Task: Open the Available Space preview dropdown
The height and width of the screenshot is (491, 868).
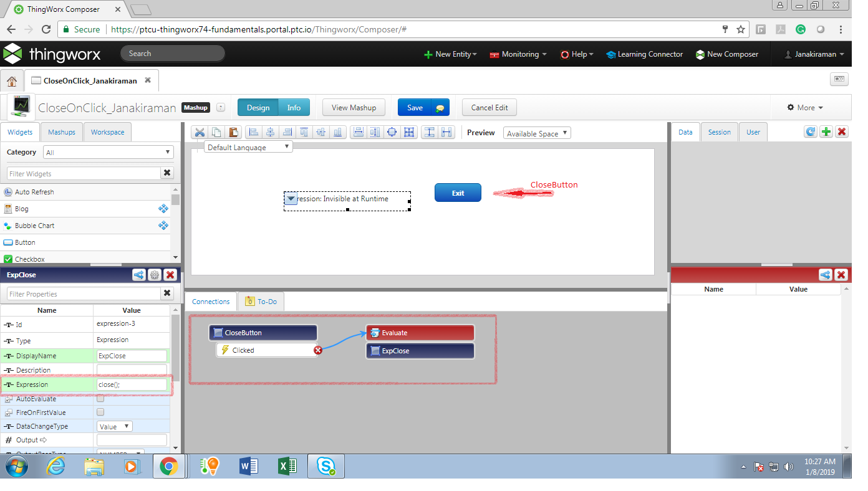Action: (536, 132)
